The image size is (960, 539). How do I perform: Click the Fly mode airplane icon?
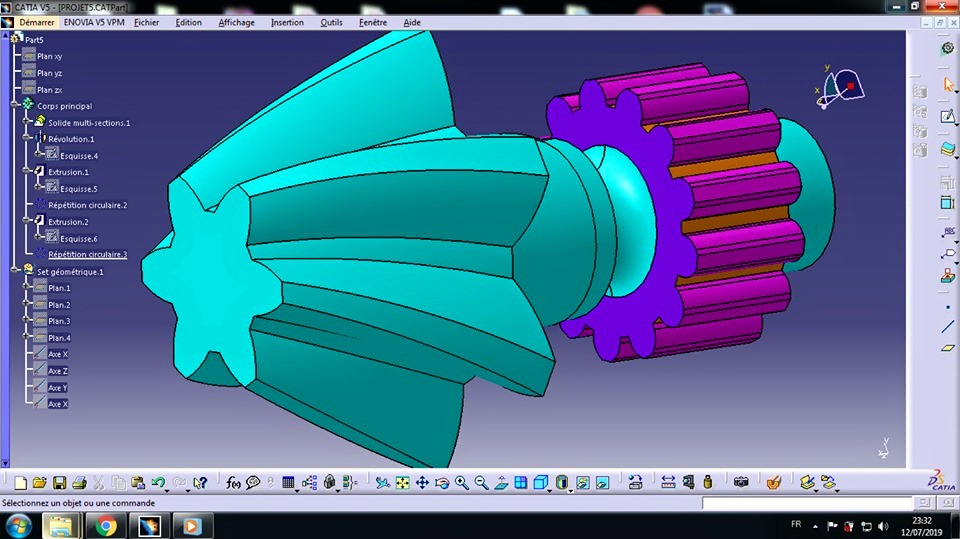click(x=383, y=483)
